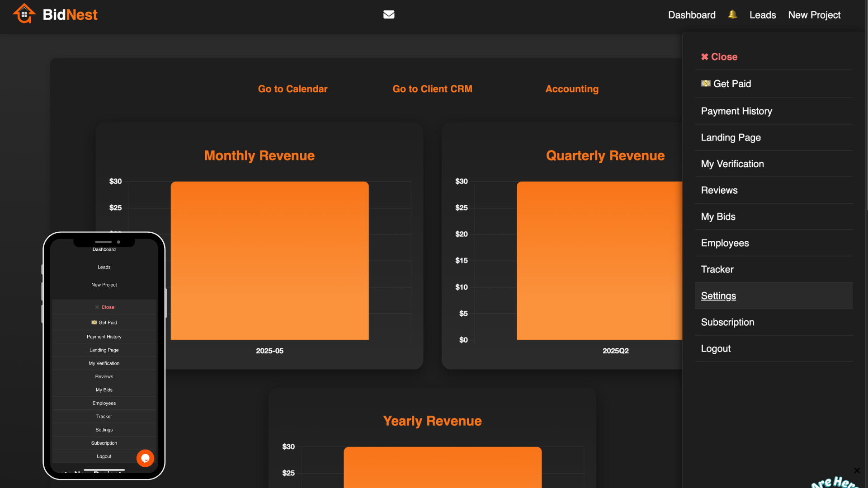This screenshot has height=488, width=868.
Task: Click the Accounting link
Action: pyautogui.click(x=571, y=89)
